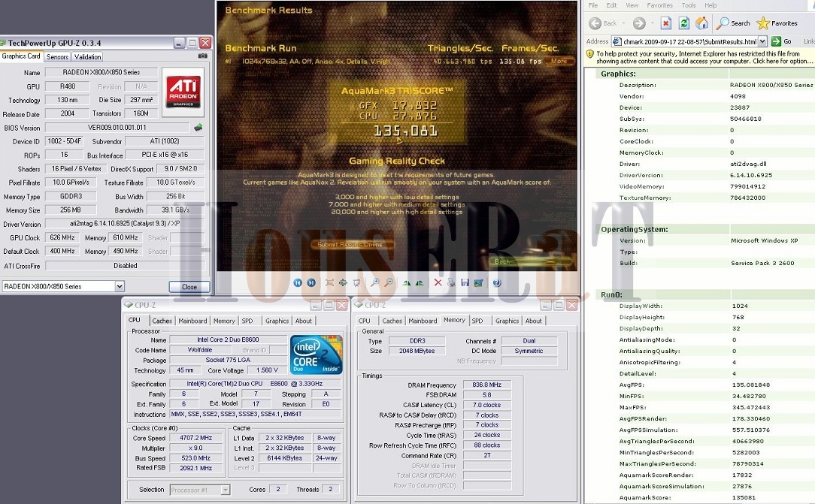Open Favorites menu in Internet Explorer menu bar
The width and height of the screenshot is (815, 504).
point(659,5)
